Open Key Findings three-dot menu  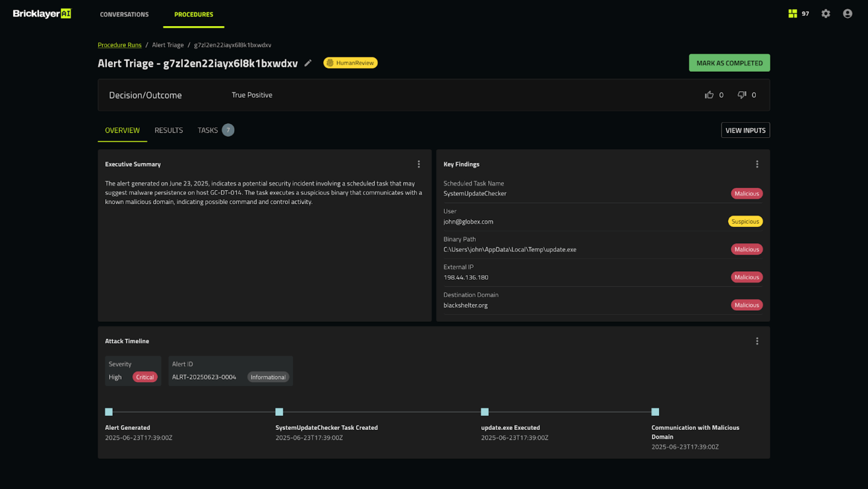[x=757, y=164]
